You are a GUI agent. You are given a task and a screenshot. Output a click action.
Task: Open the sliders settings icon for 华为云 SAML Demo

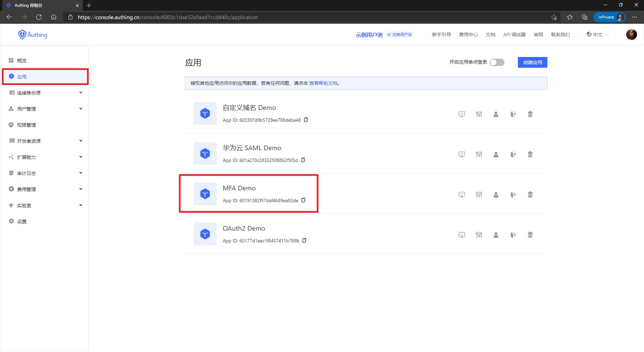click(479, 155)
